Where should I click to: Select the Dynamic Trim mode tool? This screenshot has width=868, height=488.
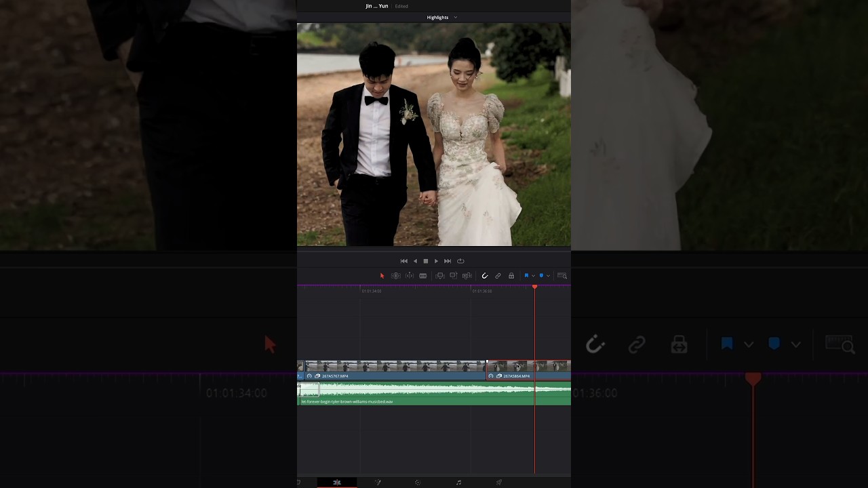pyautogui.click(x=410, y=276)
